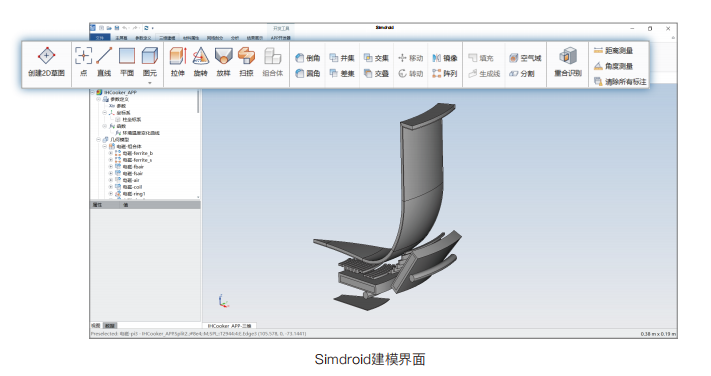Collapse the 参数定义 tree node

[x=98, y=99]
